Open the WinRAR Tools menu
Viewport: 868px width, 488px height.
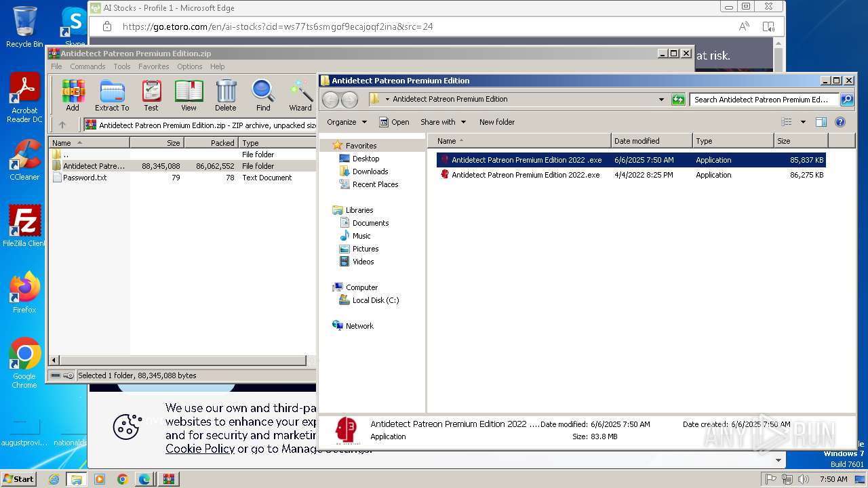pos(122,66)
